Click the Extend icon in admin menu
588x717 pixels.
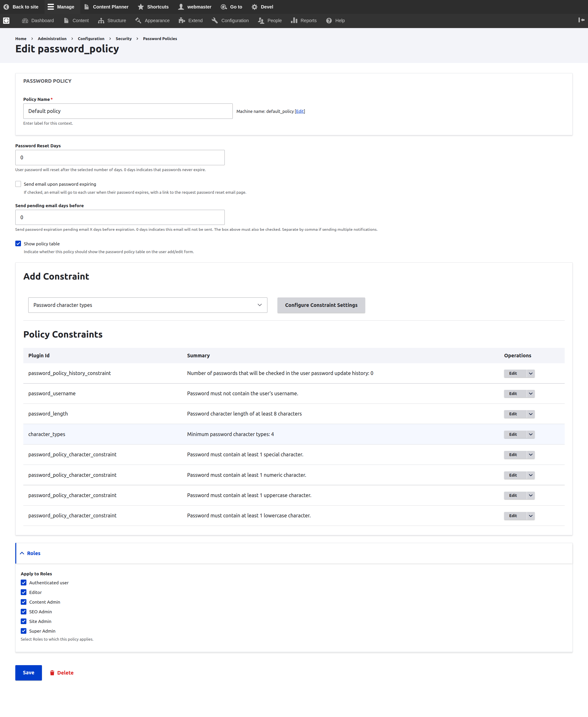pos(182,20)
